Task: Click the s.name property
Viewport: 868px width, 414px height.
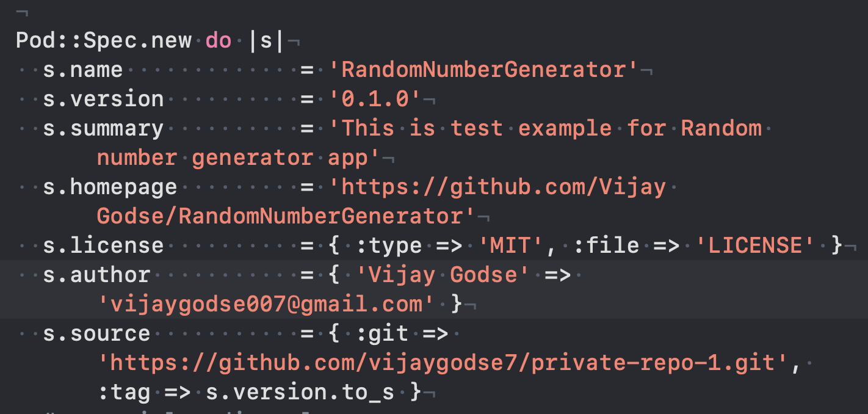Action: coord(83,70)
